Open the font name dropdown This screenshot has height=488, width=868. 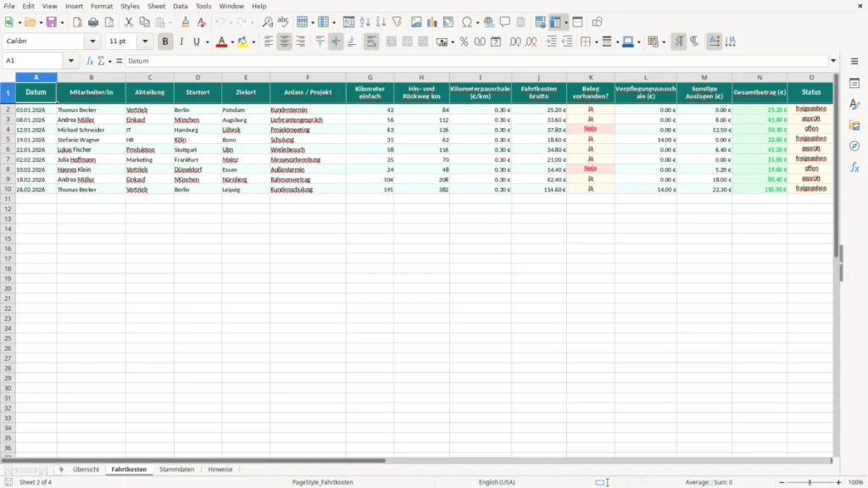[92, 41]
